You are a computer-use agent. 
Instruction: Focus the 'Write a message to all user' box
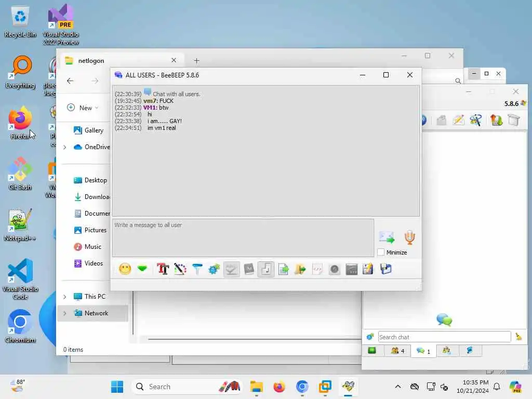click(x=243, y=237)
